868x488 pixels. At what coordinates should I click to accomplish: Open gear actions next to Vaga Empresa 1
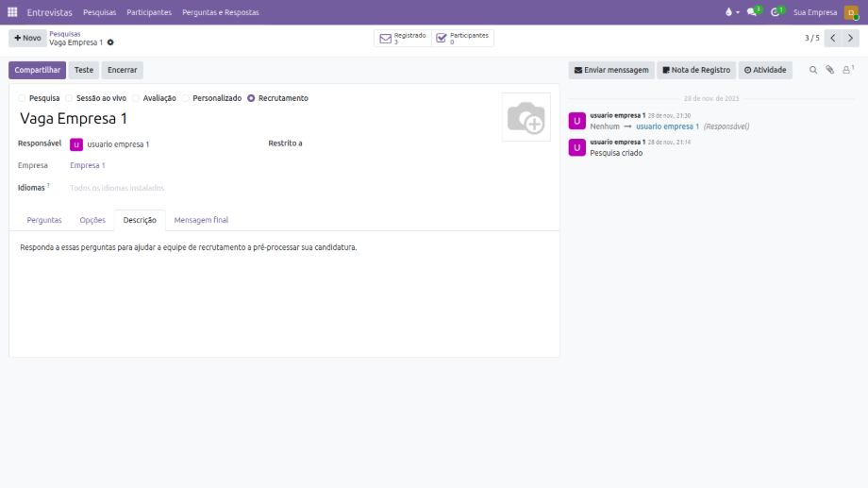(x=110, y=42)
